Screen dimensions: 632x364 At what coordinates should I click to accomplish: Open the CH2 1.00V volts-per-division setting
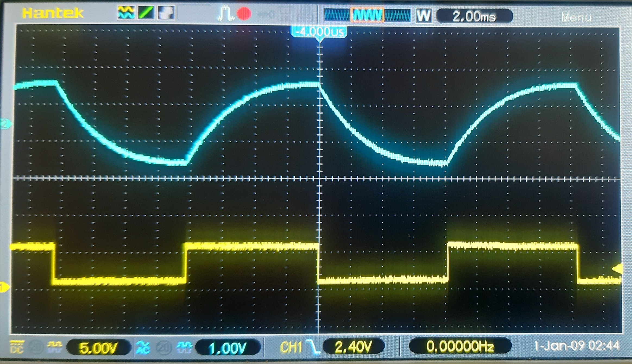click(228, 347)
